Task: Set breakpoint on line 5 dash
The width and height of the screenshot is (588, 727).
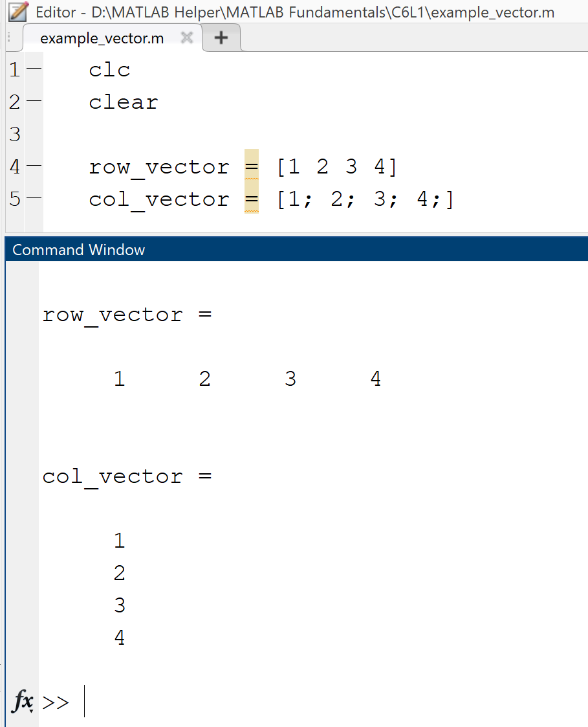Action: click(34, 199)
